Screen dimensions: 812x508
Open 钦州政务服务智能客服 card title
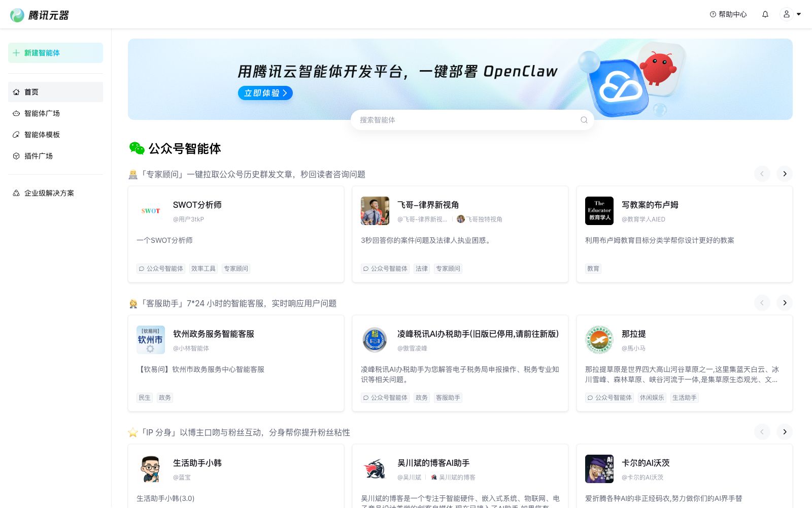(x=214, y=334)
